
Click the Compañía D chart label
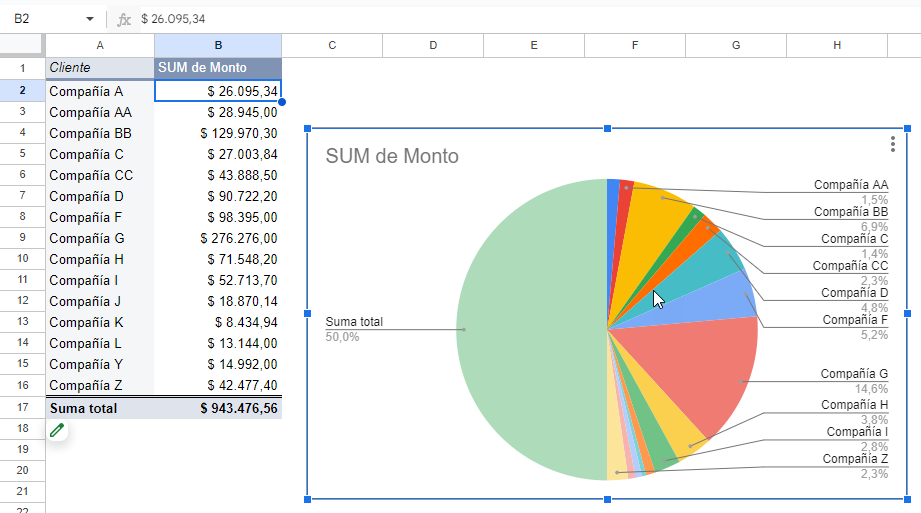[x=854, y=300]
